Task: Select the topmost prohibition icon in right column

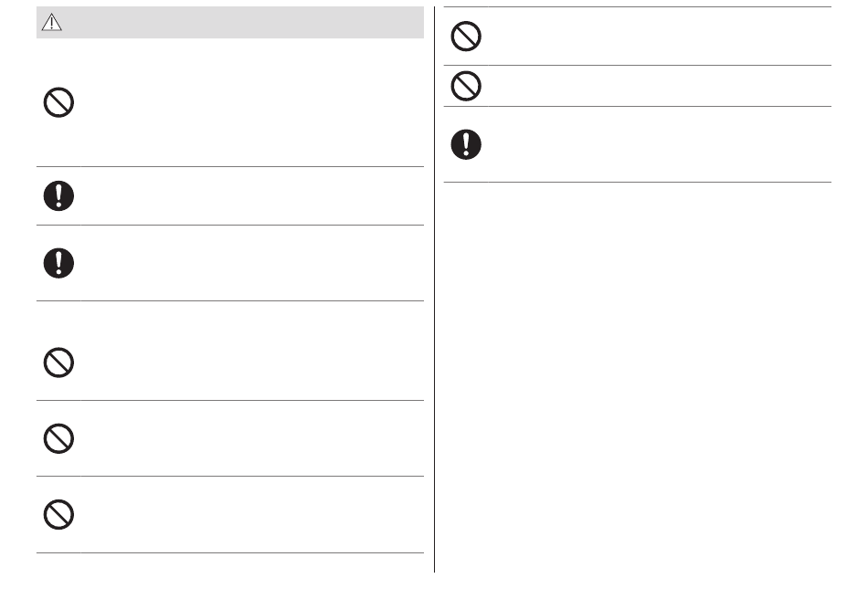Action: (x=466, y=37)
